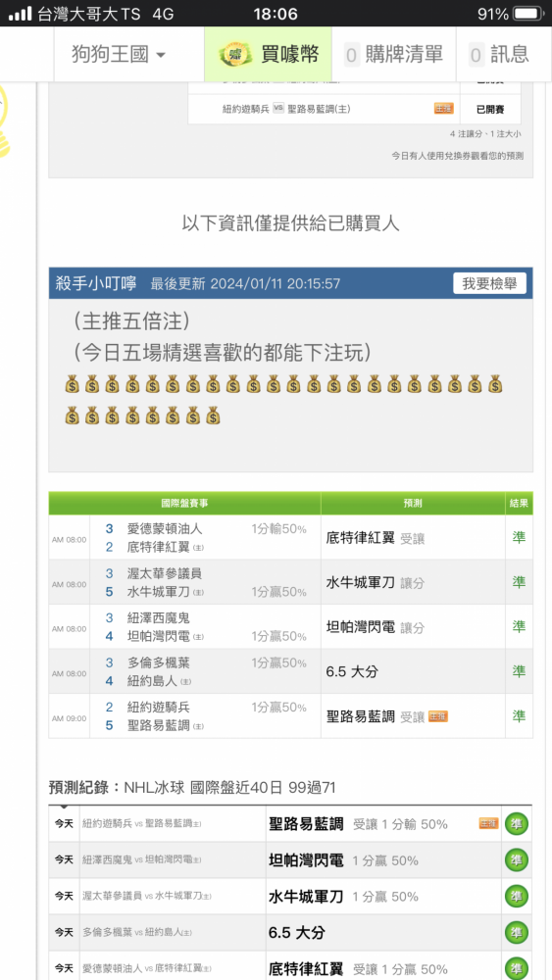Click the 主推 badge beside 聖路易藍調 prediction

(438, 716)
